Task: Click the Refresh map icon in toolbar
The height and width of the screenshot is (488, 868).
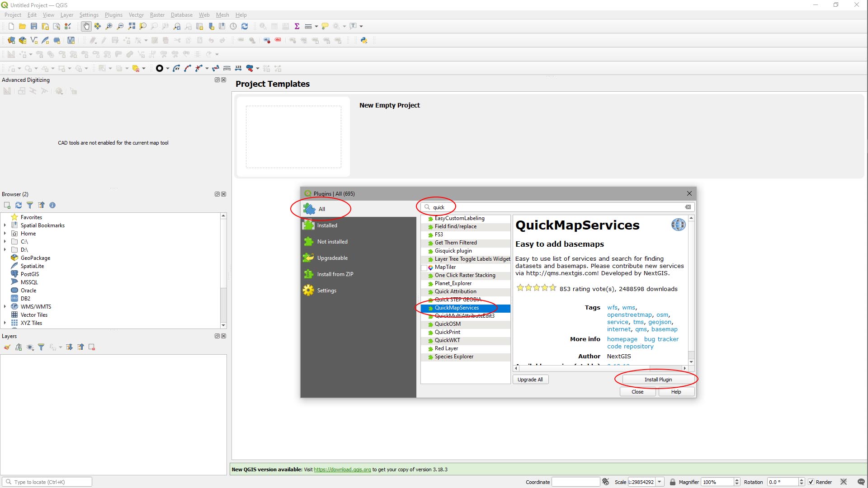Action: [x=245, y=26]
